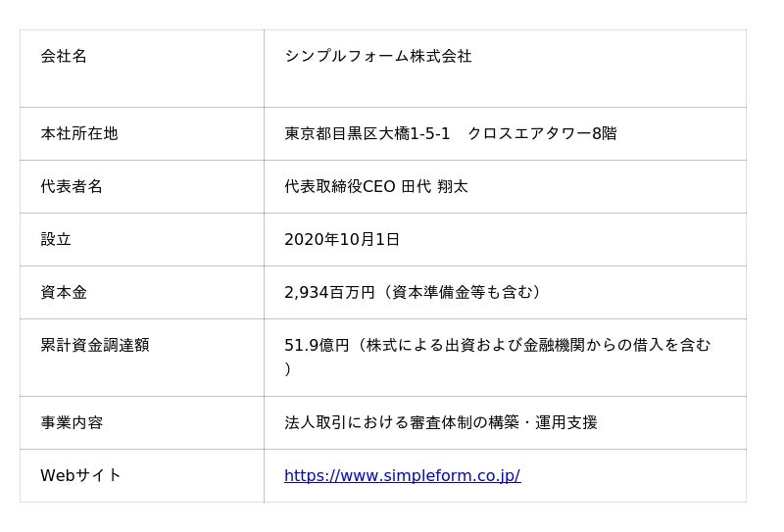This screenshot has height=532, width=784.
Task: Select the 代表取締役CEO 田代 翔太 text
Action: click(375, 187)
